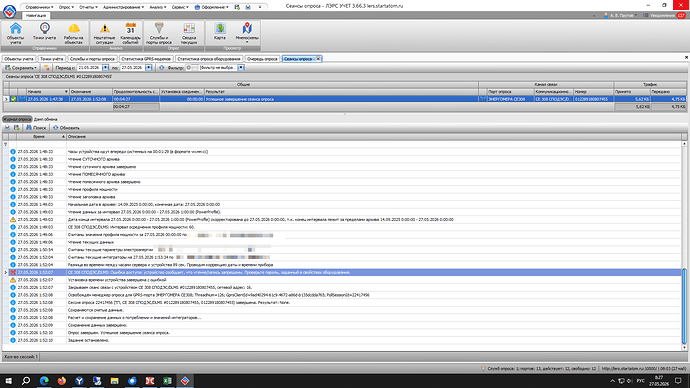Open Yandex browser from taskbar
This screenshot has width=690, height=388.
tap(79, 381)
